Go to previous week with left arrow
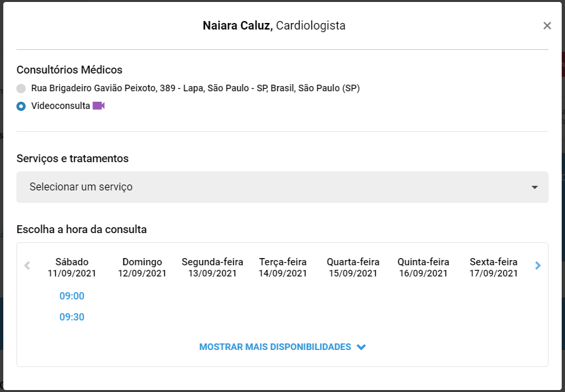Image resolution: width=565 pixels, height=392 pixels. point(27,265)
